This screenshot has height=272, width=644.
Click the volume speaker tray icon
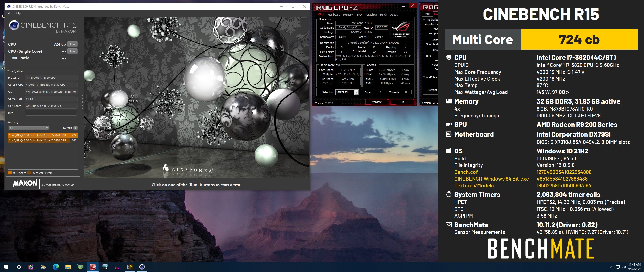[623, 267]
